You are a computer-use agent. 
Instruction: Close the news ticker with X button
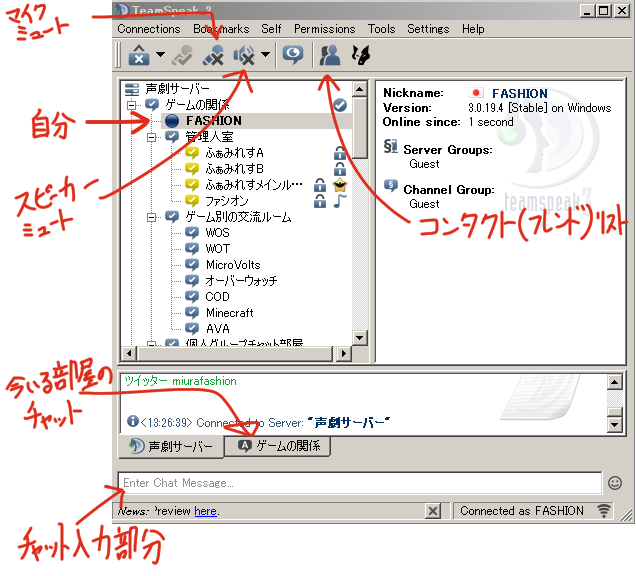pyautogui.click(x=433, y=511)
